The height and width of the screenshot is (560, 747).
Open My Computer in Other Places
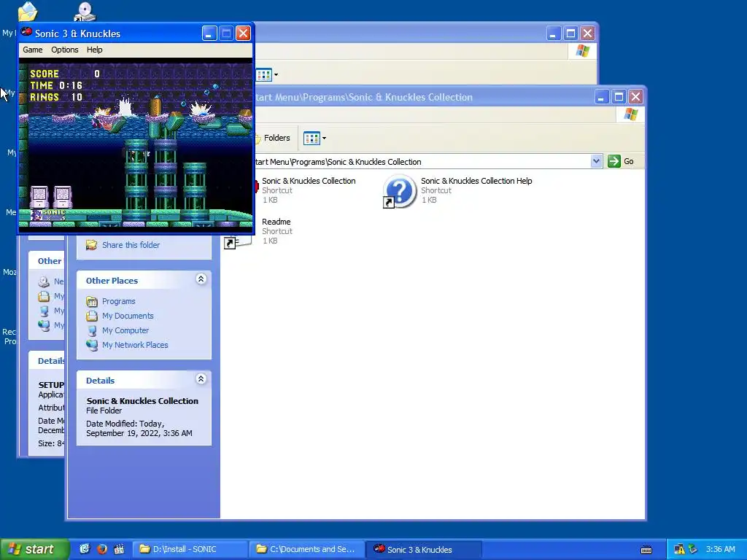pyautogui.click(x=125, y=330)
